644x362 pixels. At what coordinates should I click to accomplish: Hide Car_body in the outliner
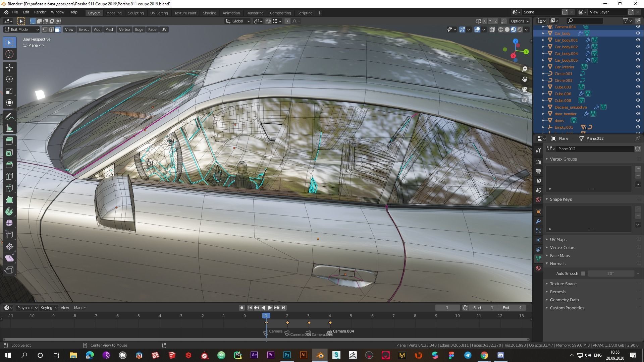(638, 33)
